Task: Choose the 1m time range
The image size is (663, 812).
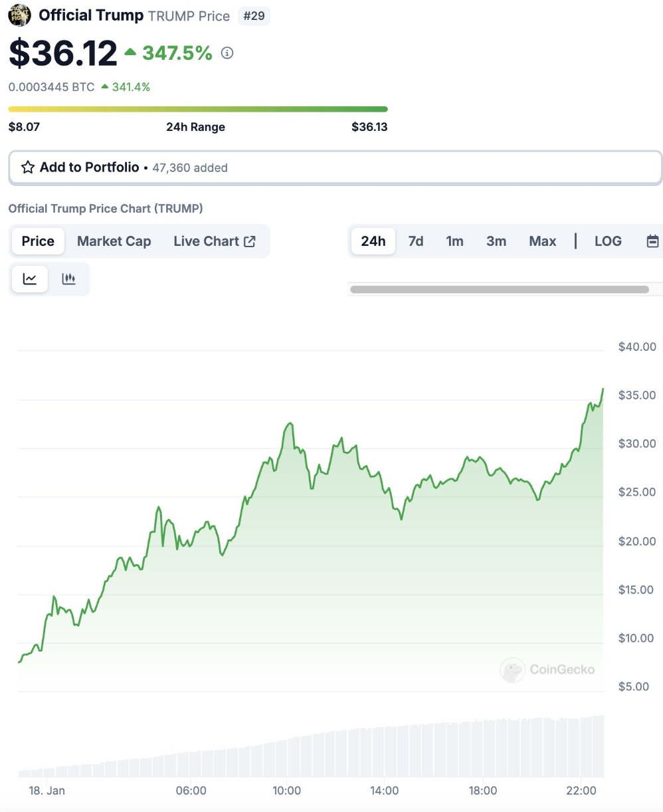Action: (x=455, y=241)
